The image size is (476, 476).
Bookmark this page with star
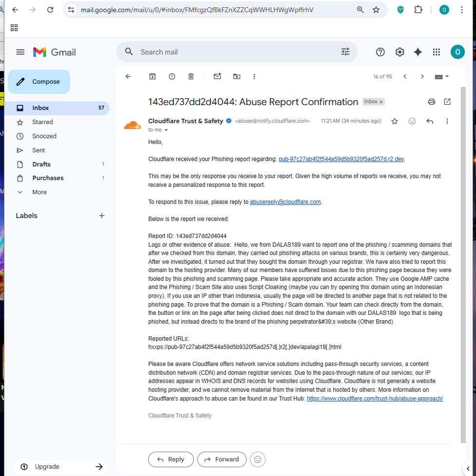(x=376, y=10)
